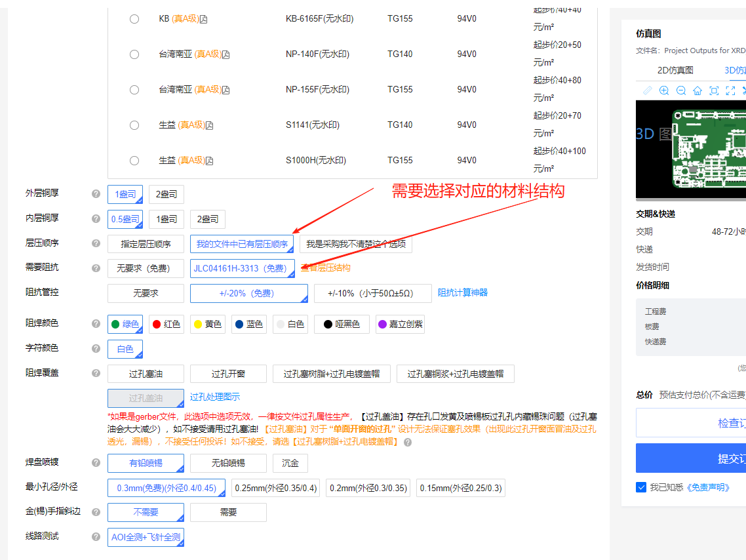The image size is (746, 560).
Task: Open the 查看层压结构 link
Action: (x=325, y=268)
